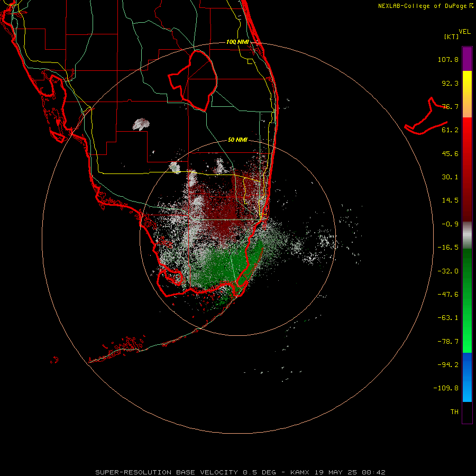Screen dimensions: 476x476
Task: Select the -63.1 velocity scale value
Action: [448, 318]
